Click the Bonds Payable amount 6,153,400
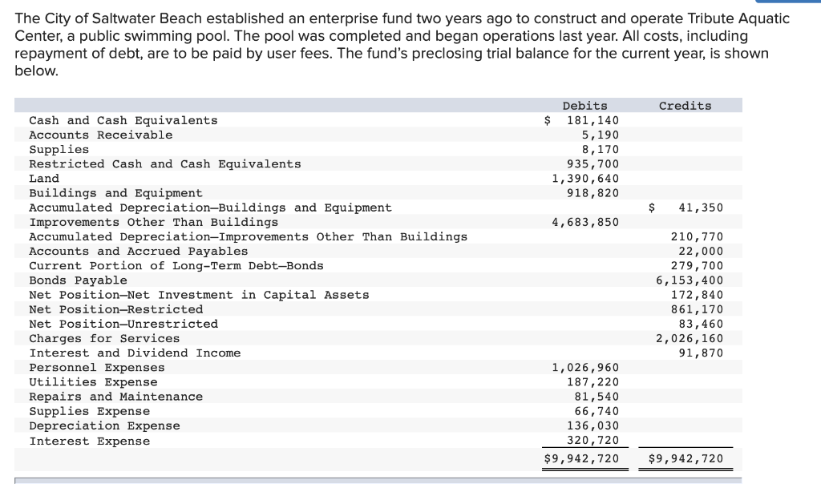 [690, 280]
